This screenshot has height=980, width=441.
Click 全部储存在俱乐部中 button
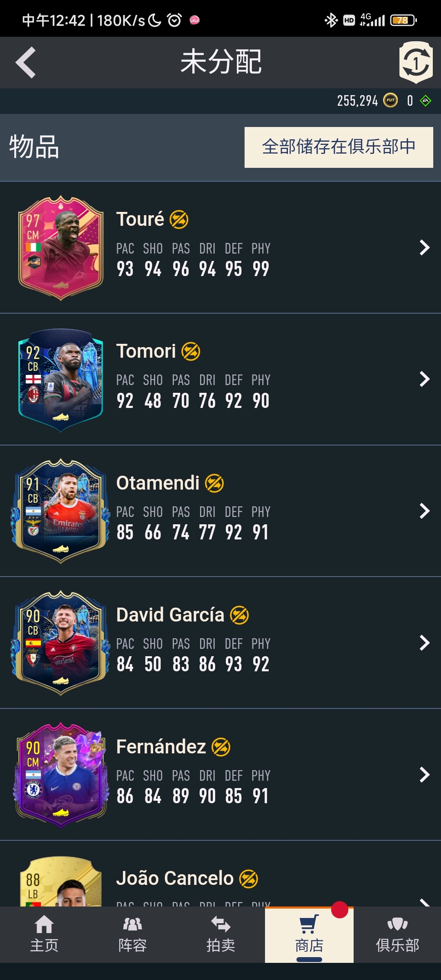[x=339, y=147]
